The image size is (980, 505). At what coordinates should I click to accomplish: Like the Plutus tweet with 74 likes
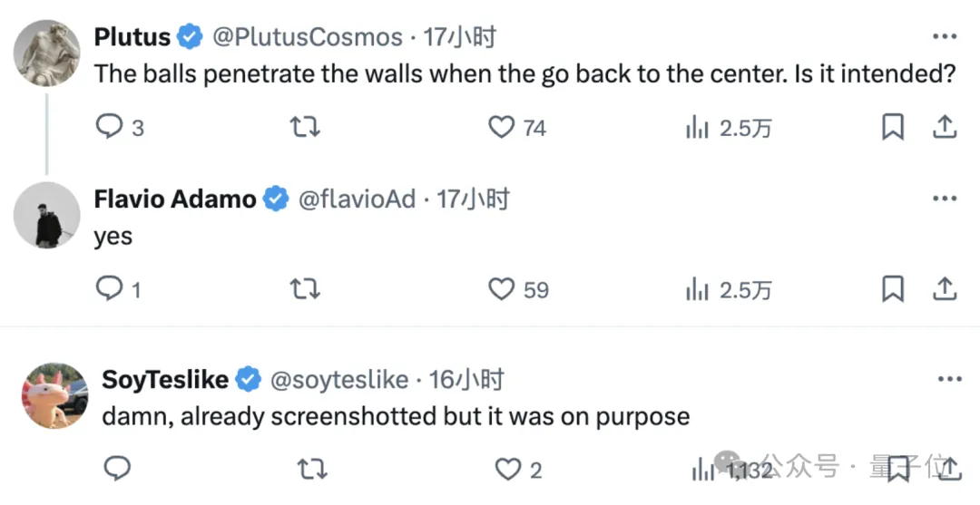[x=502, y=127]
